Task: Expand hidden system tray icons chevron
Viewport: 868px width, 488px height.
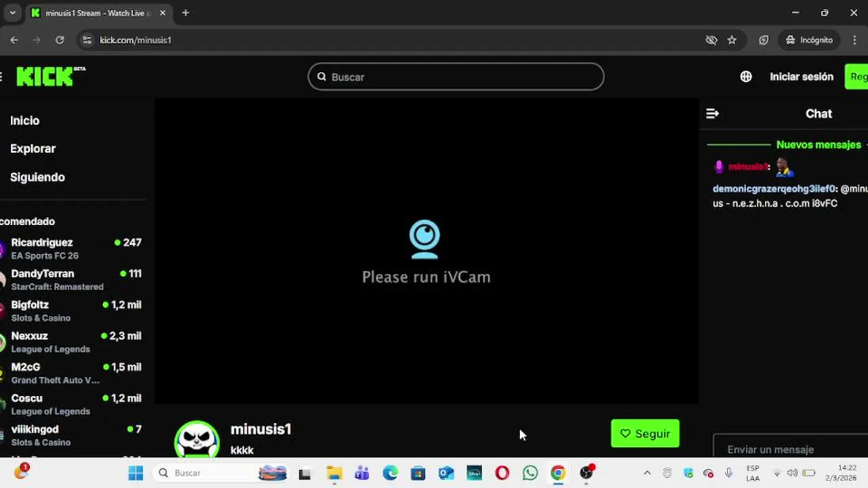Action: 647,473
